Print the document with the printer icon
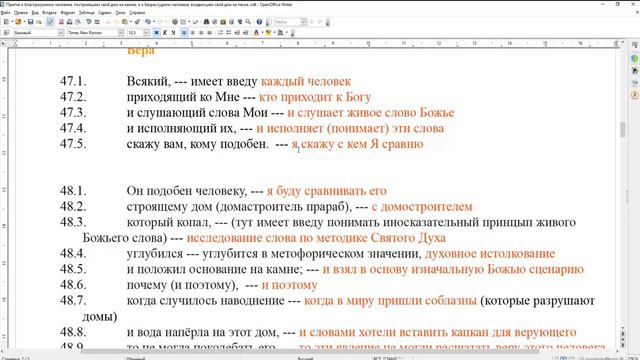The width and height of the screenshot is (640, 360). (x=69, y=22)
